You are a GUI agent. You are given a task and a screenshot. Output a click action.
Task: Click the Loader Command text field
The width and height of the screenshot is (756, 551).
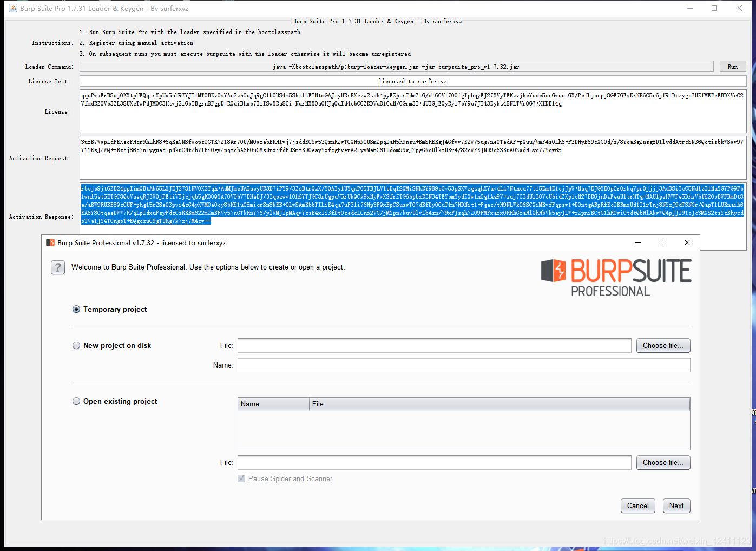[396, 67]
